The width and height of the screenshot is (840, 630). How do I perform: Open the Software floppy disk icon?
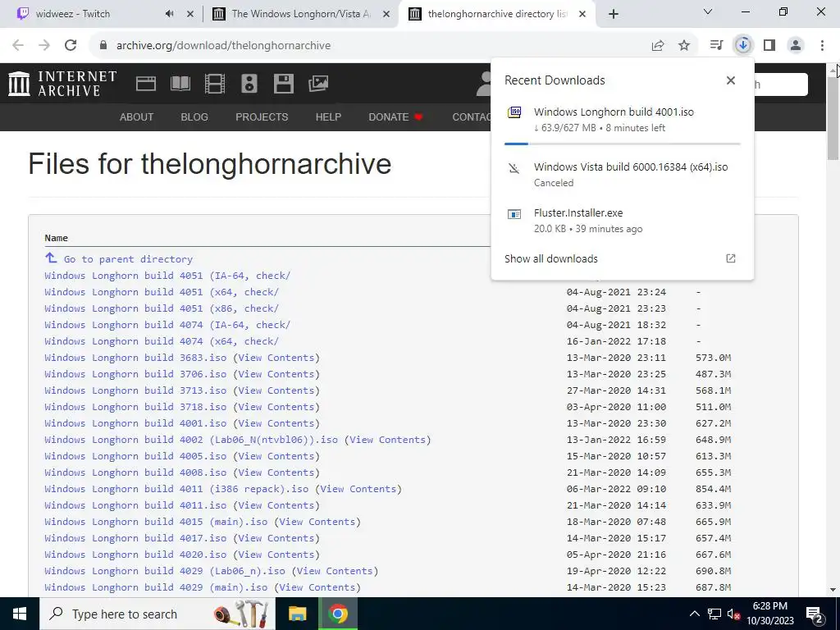point(283,84)
